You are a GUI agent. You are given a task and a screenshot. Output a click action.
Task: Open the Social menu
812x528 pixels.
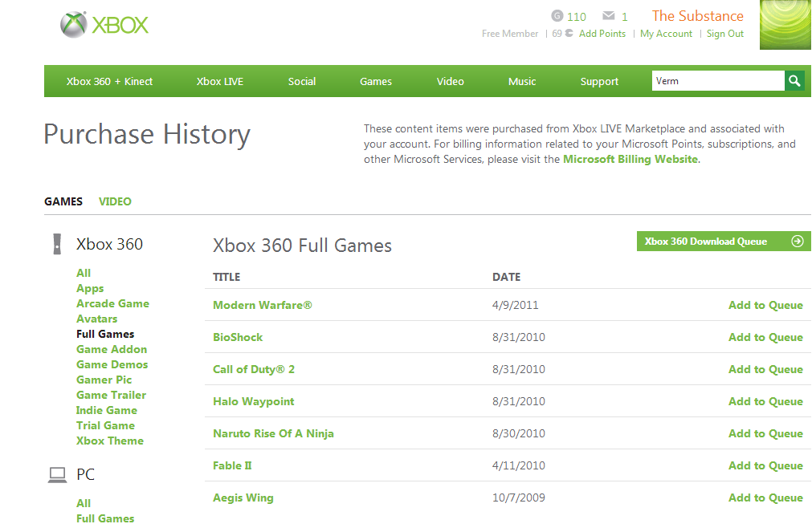click(x=302, y=81)
